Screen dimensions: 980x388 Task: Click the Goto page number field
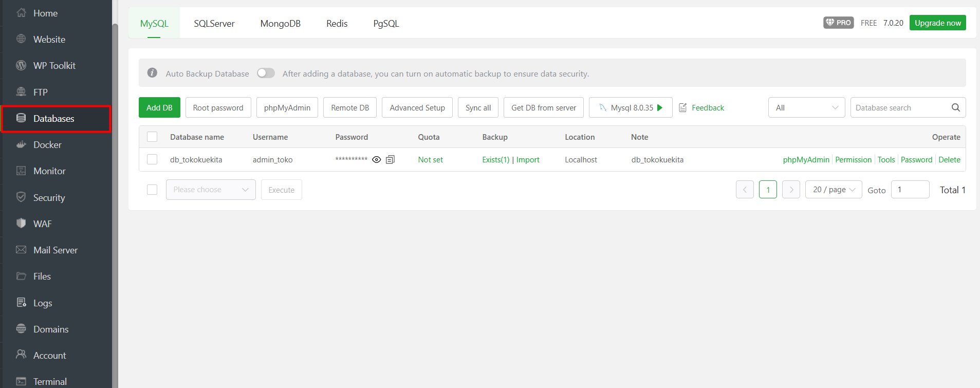pyautogui.click(x=910, y=190)
